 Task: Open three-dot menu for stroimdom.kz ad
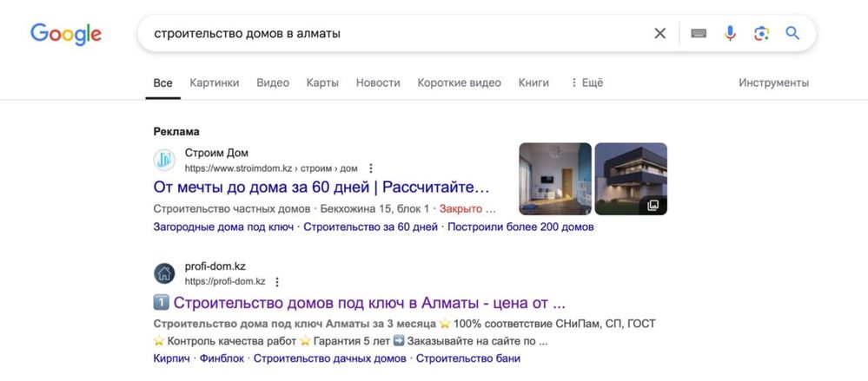click(x=371, y=168)
